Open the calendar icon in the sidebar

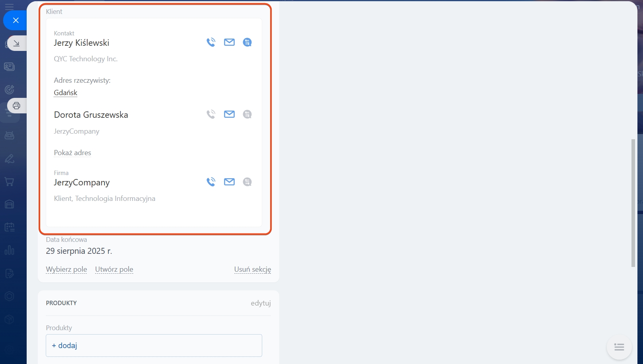10,228
